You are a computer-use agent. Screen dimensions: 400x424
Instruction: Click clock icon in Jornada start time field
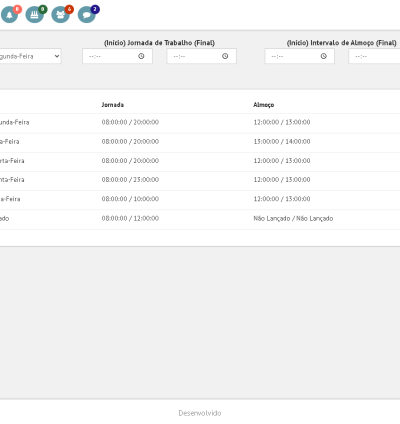click(141, 56)
